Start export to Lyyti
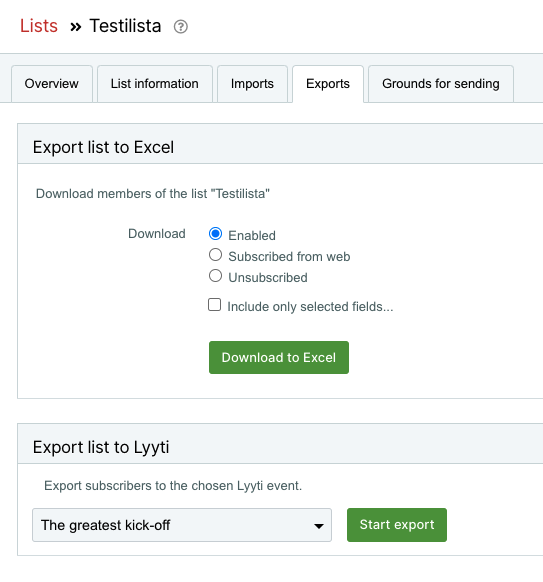Screen dimensions: 543x582 pyautogui.click(x=397, y=525)
